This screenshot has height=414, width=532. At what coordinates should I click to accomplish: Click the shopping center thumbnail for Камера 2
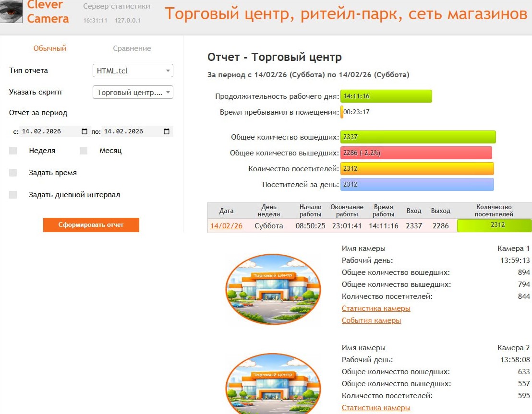coord(273,383)
